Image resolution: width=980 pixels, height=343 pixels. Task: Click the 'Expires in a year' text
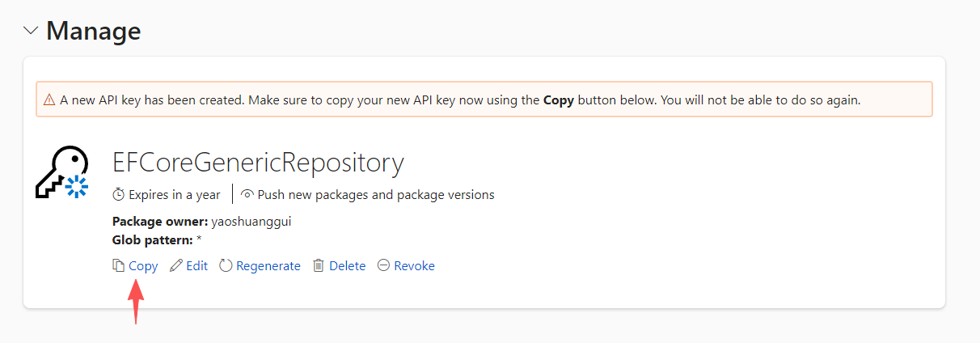pos(175,195)
